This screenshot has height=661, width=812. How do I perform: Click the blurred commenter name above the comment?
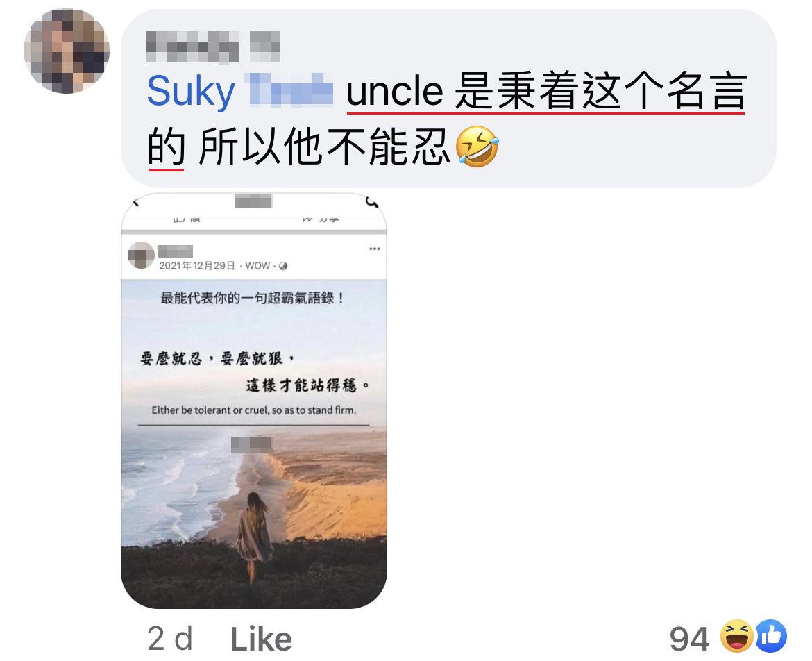point(213,47)
